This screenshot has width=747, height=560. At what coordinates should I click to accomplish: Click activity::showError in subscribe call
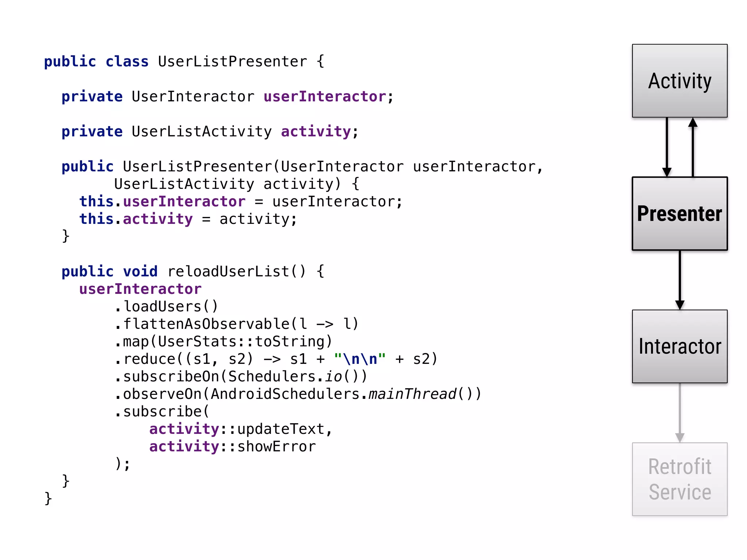coord(232,447)
